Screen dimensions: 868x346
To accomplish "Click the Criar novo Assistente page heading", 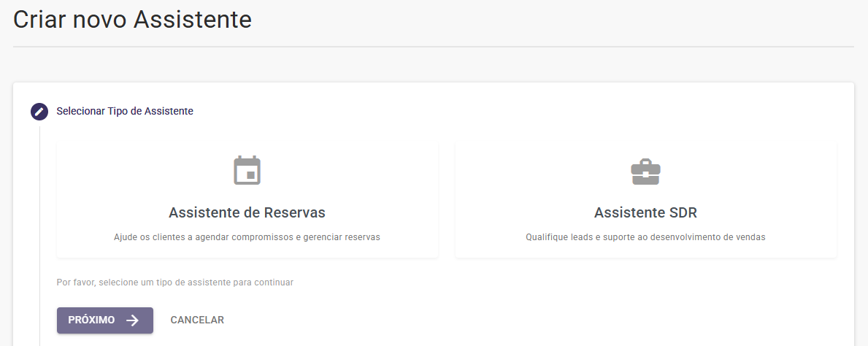I will coord(132,20).
